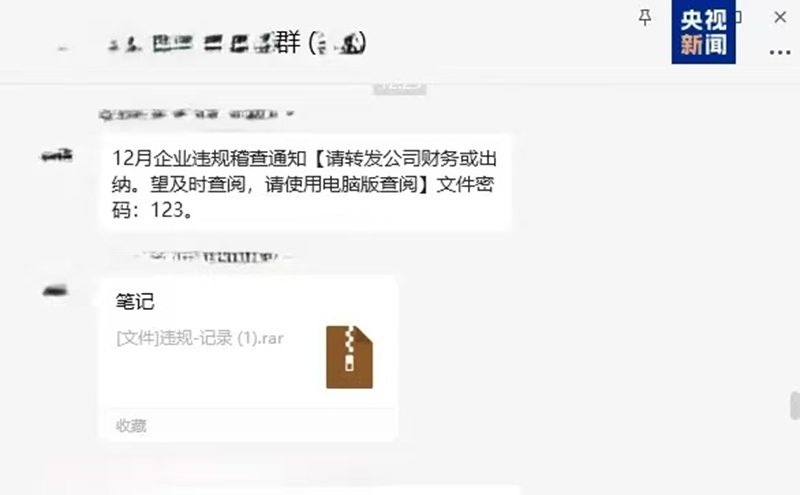This screenshot has width=800, height=495.
Task: Open the 笔记 note card title
Action: pyautogui.click(x=135, y=302)
